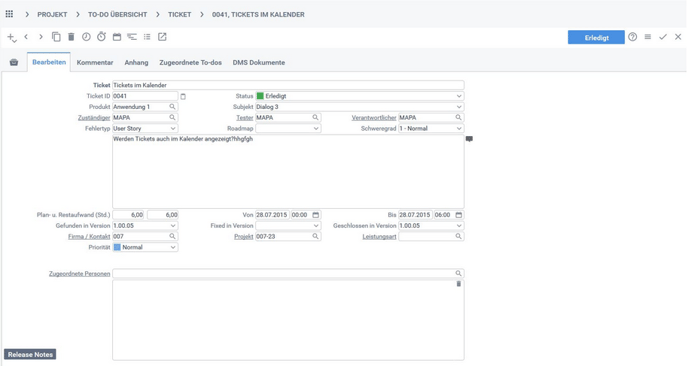Viewport: 688px width, 366px height.
Task: Expand the Schweregrad dropdown
Action: click(459, 129)
